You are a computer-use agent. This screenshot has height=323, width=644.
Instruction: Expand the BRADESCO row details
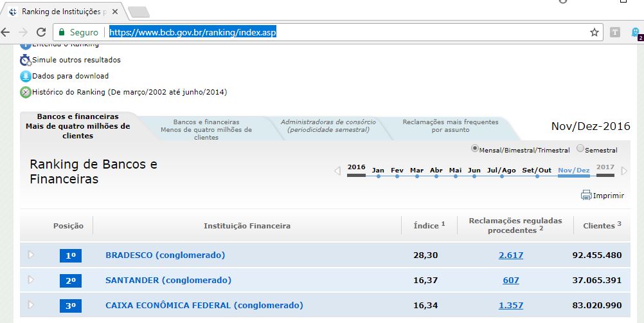pyautogui.click(x=31, y=255)
